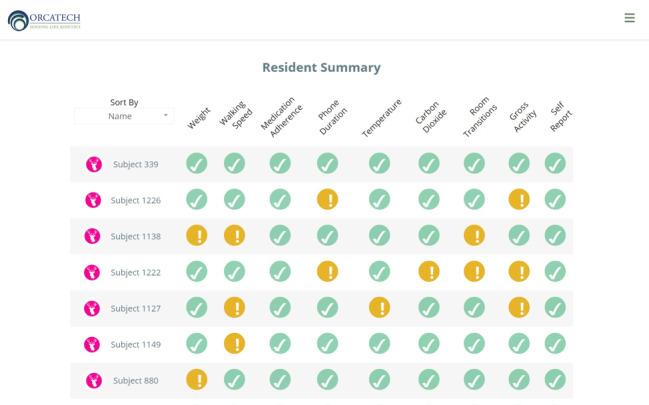Click the Temperature column header
649x405 pixels.
(382, 118)
